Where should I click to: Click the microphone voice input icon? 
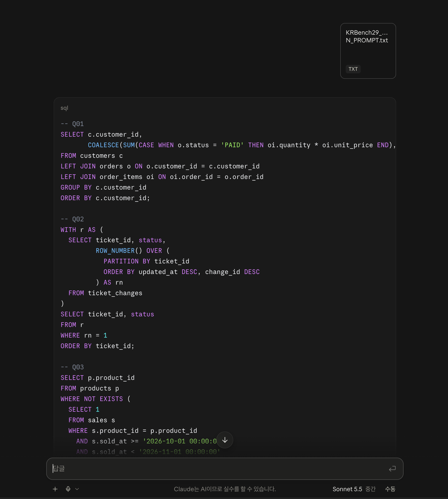(68, 489)
